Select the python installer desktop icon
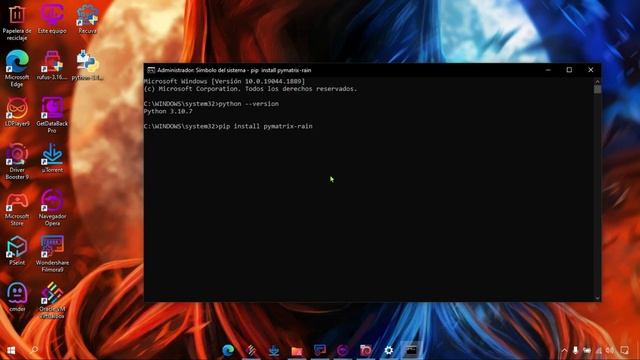Viewport: 640px width, 360px height. [87, 65]
